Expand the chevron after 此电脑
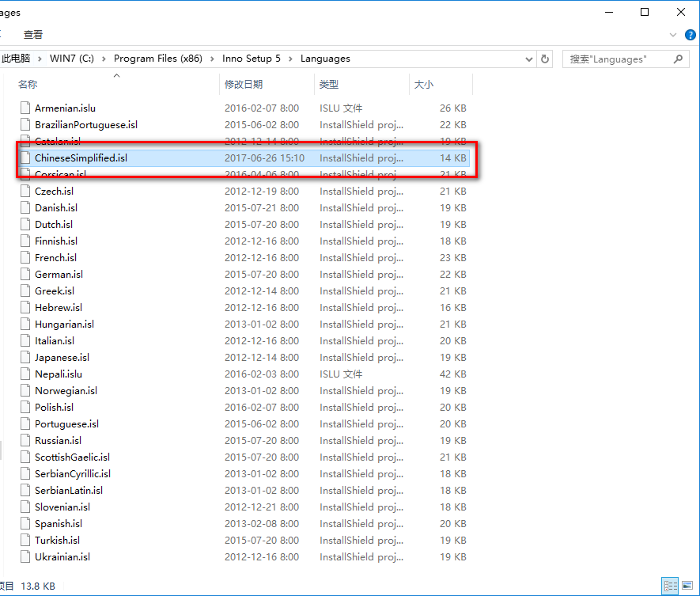700x596 pixels. (40, 59)
